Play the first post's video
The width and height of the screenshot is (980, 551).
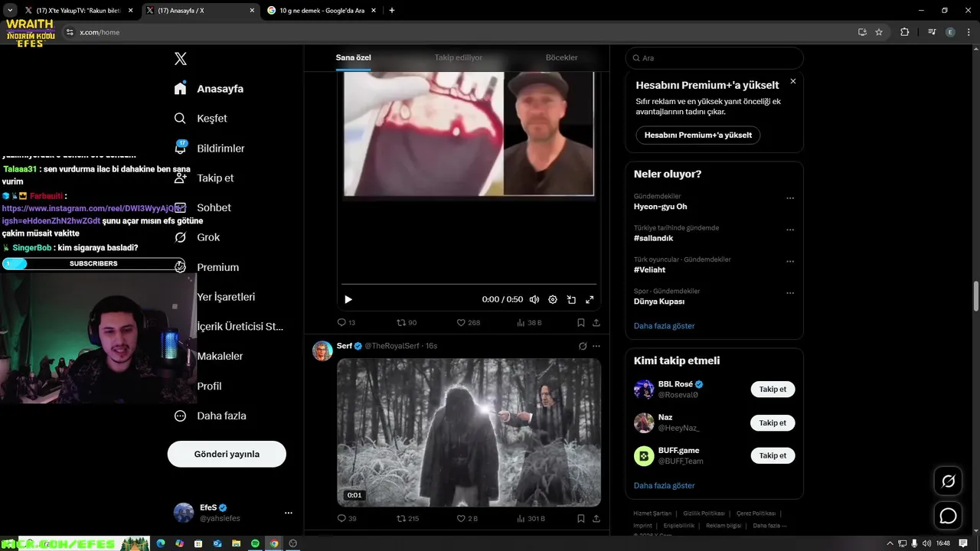(x=348, y=300)
